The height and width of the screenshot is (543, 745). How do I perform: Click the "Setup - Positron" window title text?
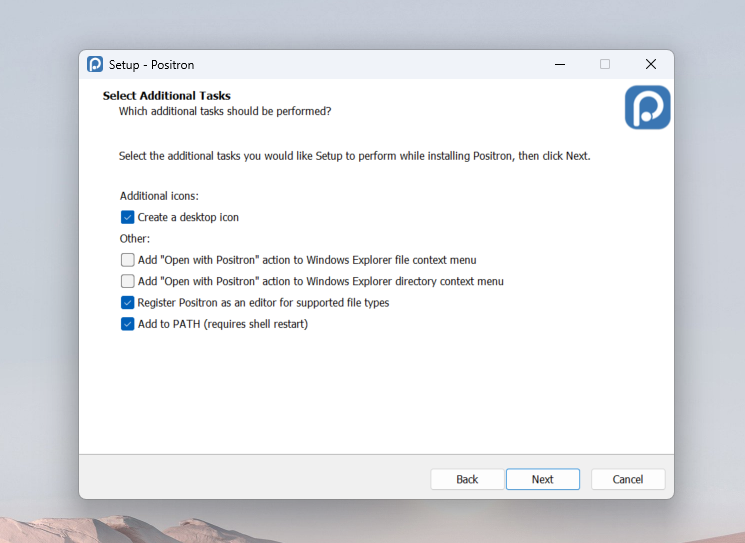[151, 65]
